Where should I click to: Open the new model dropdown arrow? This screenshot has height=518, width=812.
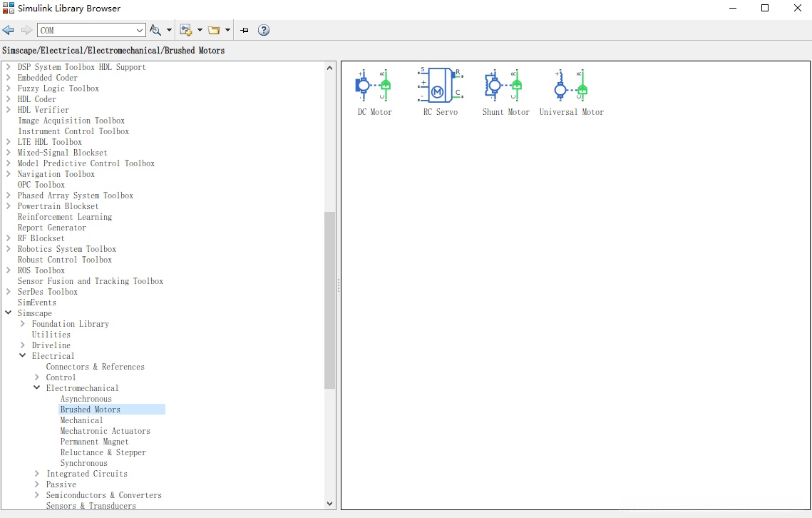(200, 30)
